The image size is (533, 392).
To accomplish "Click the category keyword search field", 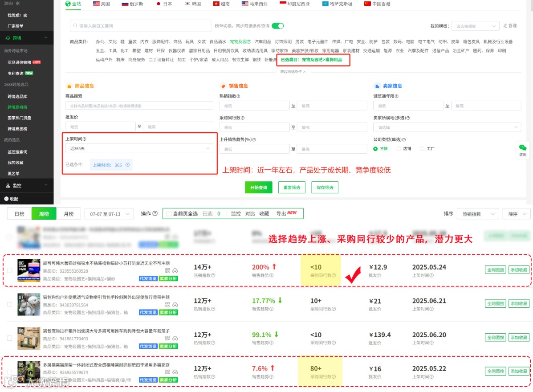I will tap(140, 26).
